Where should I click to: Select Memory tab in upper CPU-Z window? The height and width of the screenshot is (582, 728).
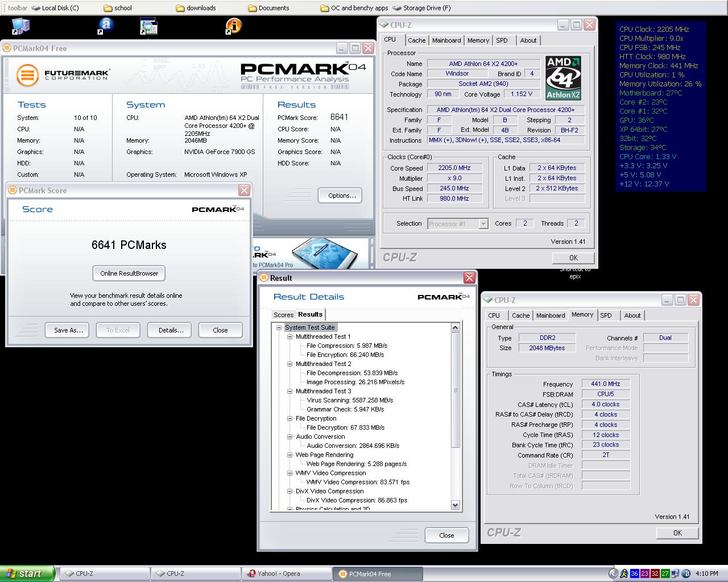478,40
